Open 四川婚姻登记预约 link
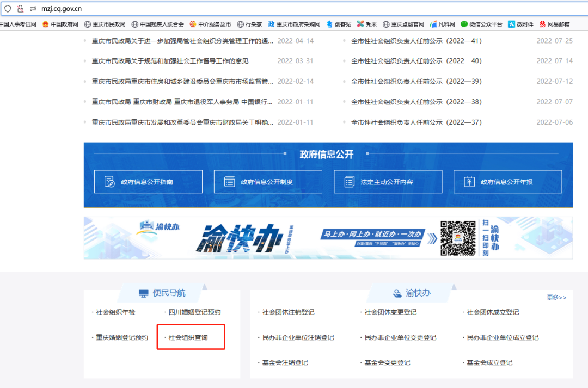The image size is (588, 388). point(194,312)
